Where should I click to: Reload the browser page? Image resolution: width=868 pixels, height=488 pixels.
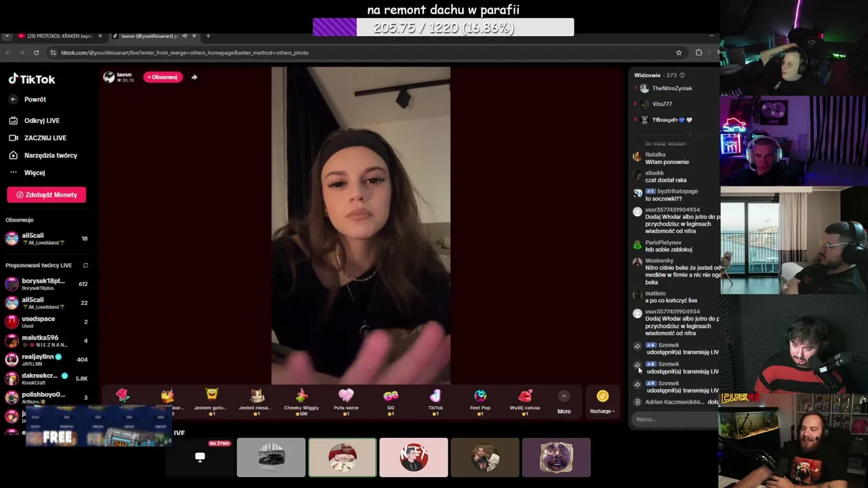(36, 53)
